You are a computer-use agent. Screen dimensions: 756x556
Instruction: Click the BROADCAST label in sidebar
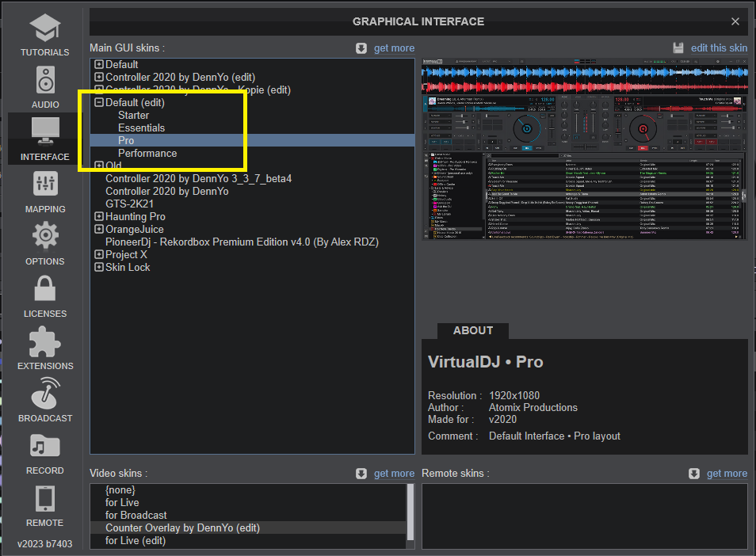click(x=45, y=418)
